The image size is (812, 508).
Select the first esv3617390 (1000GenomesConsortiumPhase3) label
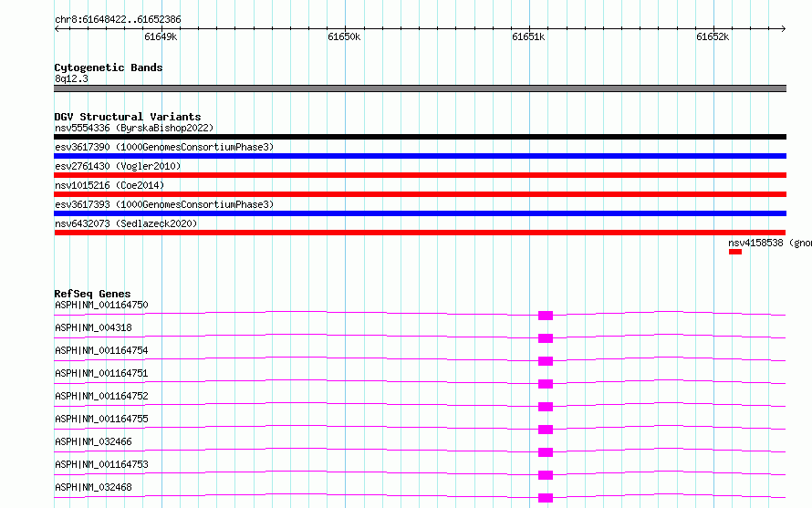coord(164,147)
